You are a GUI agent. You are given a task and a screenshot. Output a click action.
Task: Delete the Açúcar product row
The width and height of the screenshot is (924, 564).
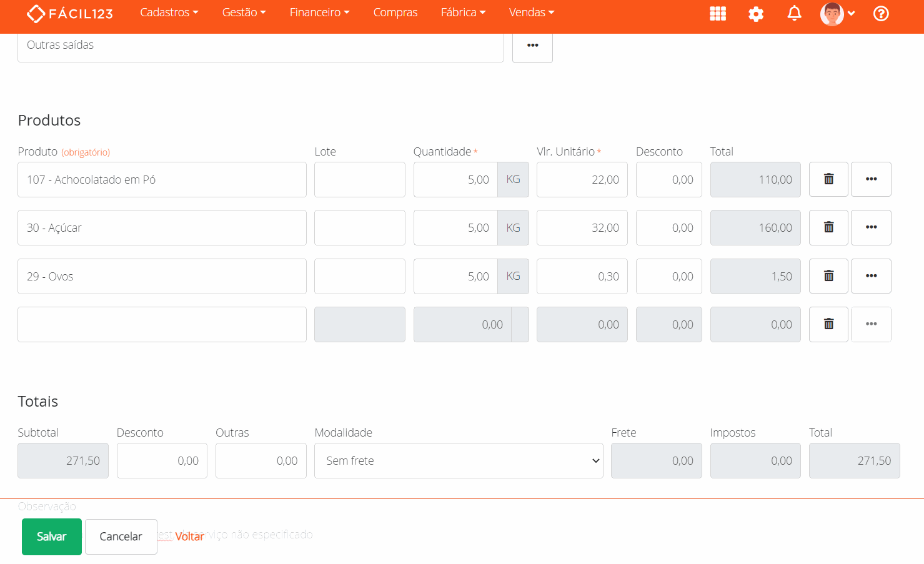828,227
